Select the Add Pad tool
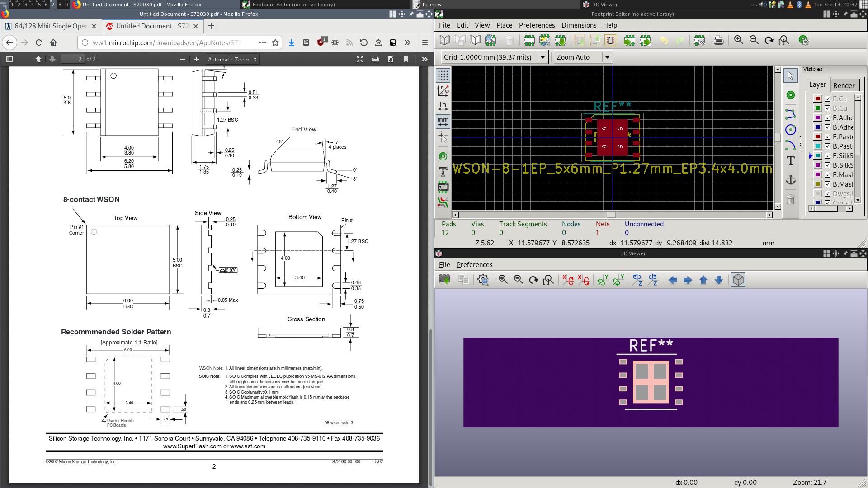This screenshot has height=488, width=868. pyautogui.click(x=790, y=95)
